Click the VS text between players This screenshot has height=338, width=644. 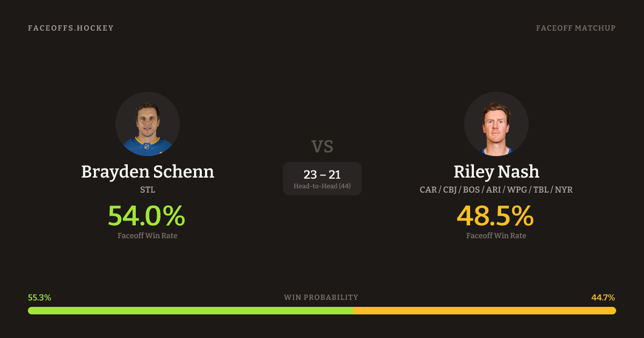pos(322,146)
